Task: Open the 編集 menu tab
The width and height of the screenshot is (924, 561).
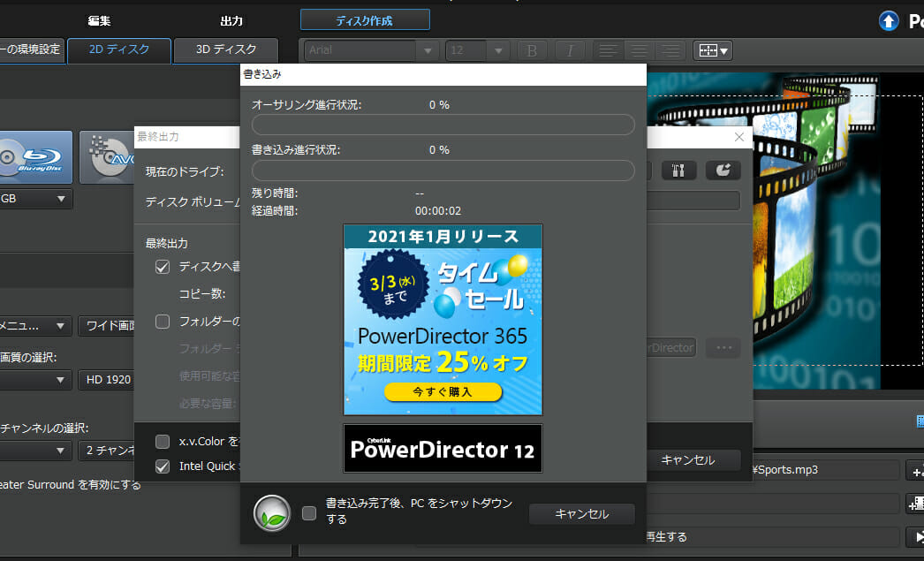Action: click(99, 21)
